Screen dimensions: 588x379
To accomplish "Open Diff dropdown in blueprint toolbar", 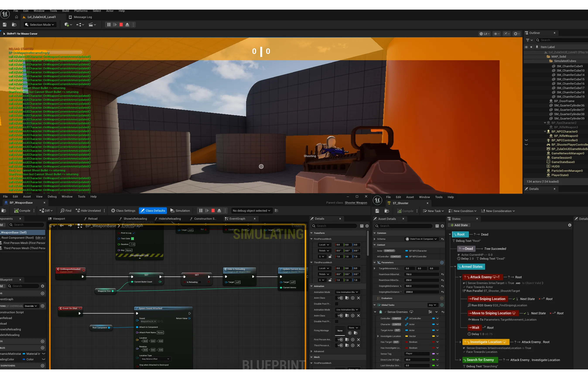I will click(x=46, y=211).
